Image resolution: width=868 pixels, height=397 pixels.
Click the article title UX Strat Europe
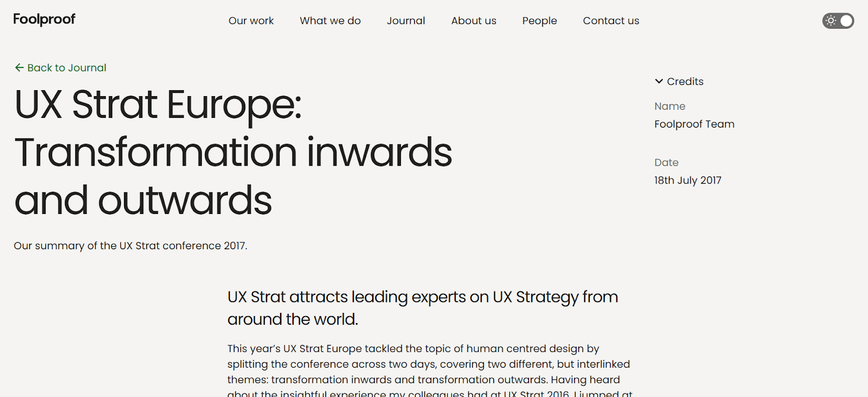[x=233, y=152]
